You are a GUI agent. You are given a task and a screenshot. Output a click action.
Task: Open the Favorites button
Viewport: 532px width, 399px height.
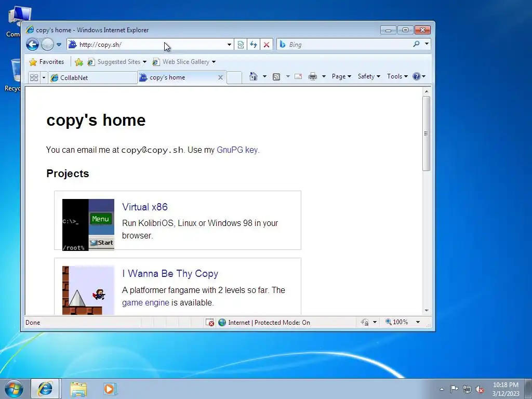tap(46, 62)
